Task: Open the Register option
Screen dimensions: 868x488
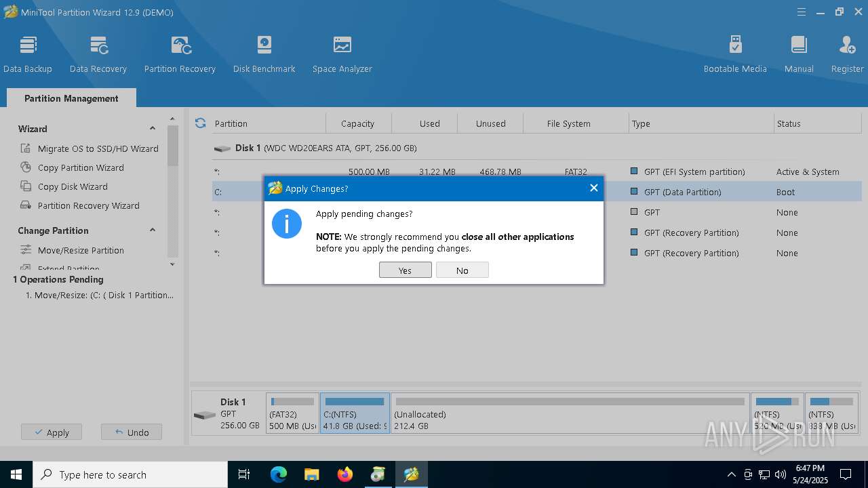Action: tap(847, 54)
